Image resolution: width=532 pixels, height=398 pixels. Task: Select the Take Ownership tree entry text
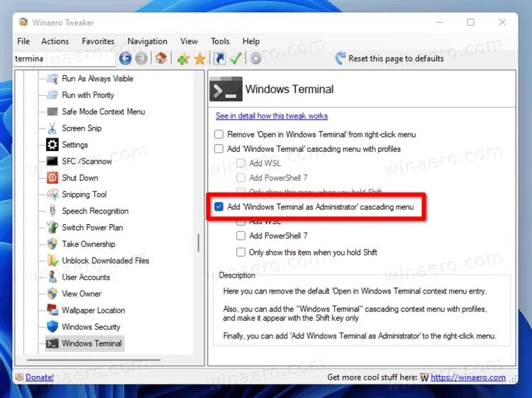tap(89, 244)
